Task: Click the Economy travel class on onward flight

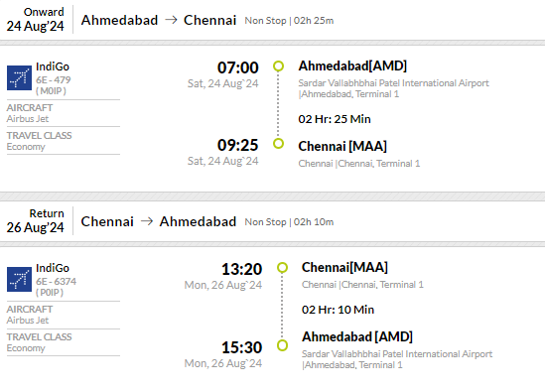Action: click(x=26, y=147)
